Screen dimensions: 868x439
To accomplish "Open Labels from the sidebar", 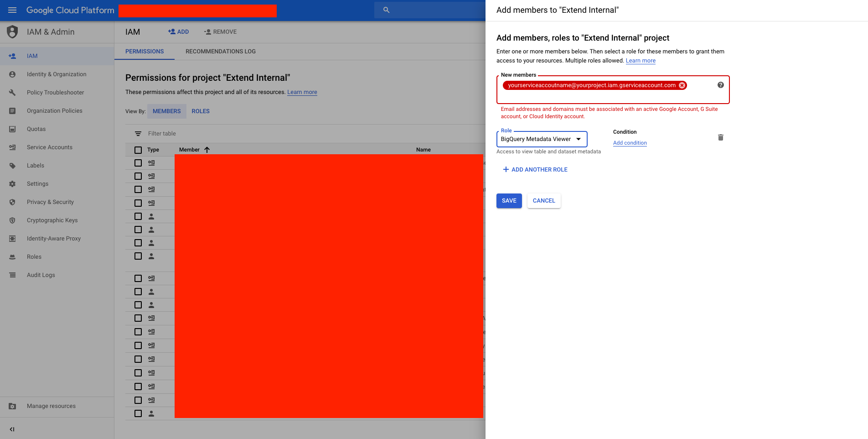I will click(x=35, y=166).
